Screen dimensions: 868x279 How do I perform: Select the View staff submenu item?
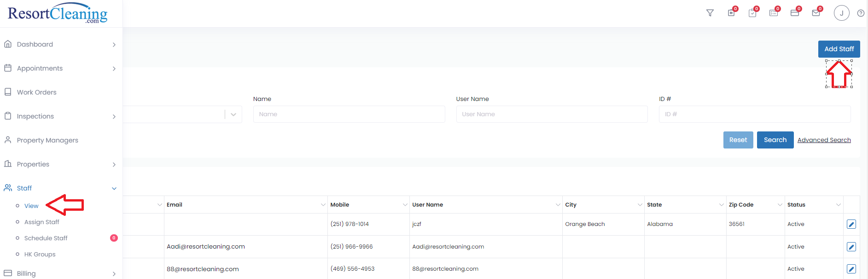coord(31,206)
